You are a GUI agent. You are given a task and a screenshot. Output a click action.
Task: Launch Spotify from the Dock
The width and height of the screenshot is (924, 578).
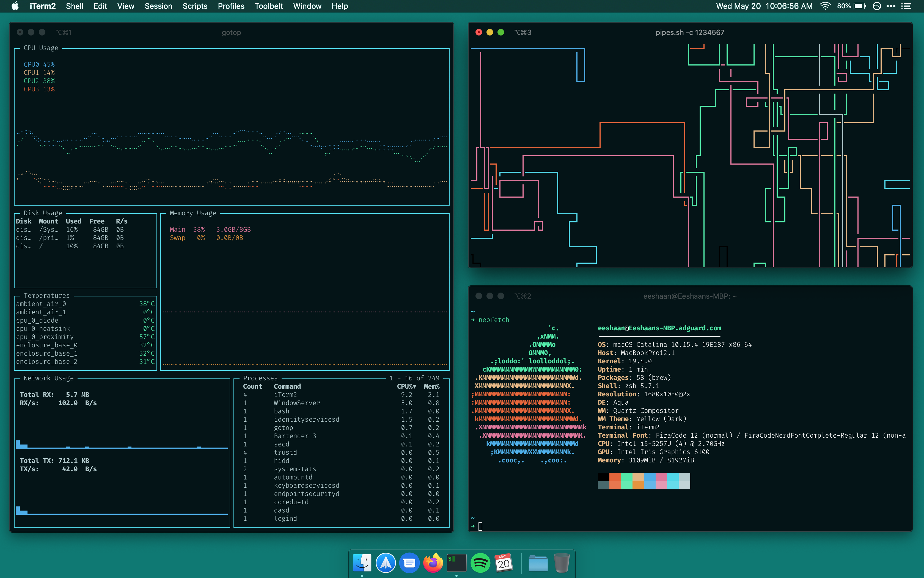pyautogui.click(x=480, y=563)
